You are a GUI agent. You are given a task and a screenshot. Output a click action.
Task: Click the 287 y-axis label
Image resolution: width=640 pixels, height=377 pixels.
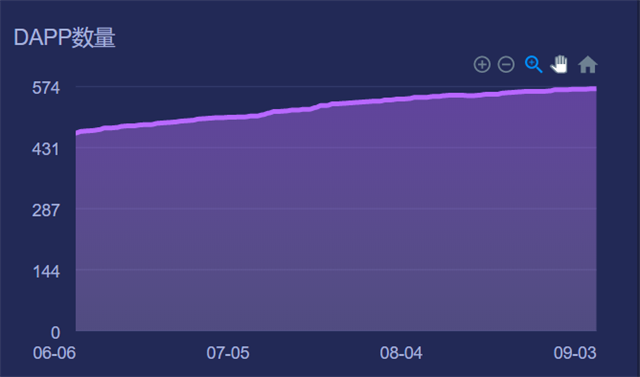[x=46, y=210]
